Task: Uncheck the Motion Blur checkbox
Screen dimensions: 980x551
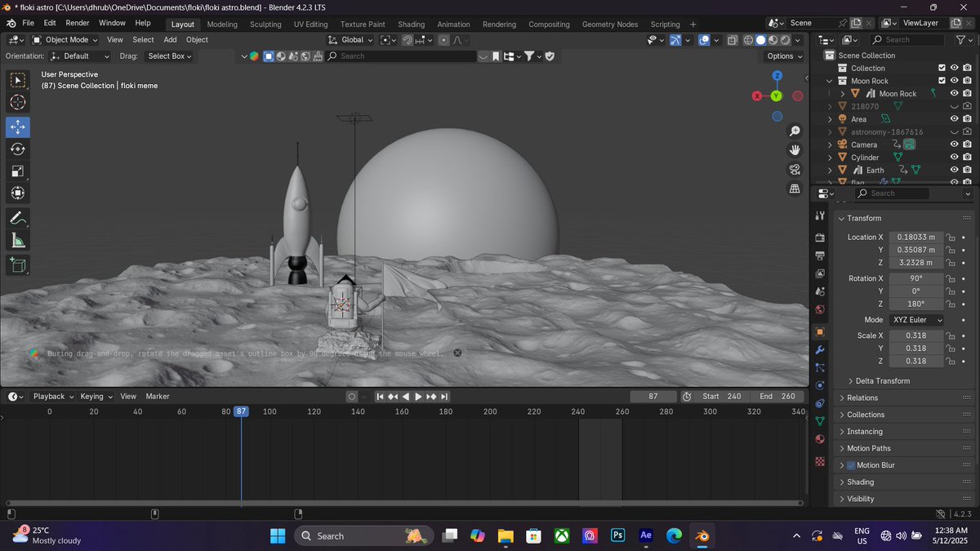Action: pos(851,465)
